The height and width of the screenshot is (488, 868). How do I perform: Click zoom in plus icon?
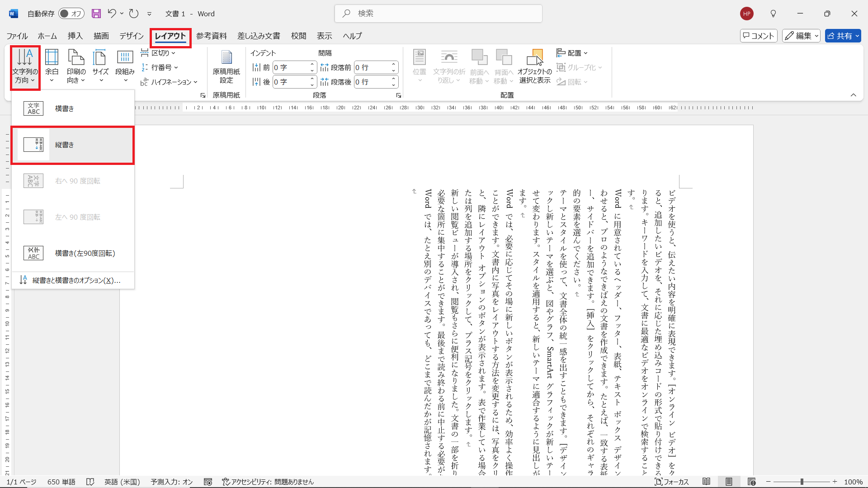835,482
